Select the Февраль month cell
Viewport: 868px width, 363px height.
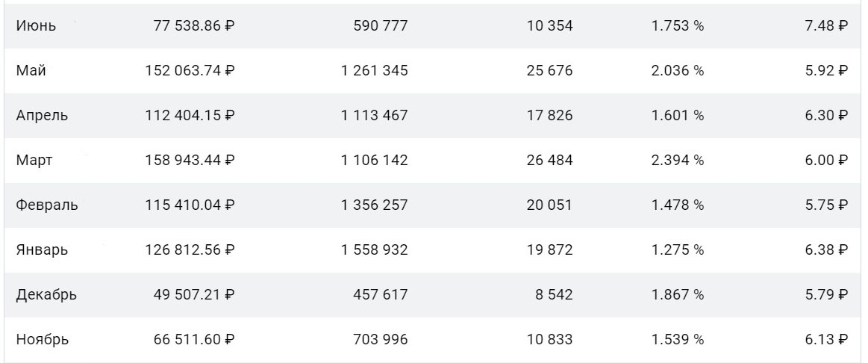point(47,205)
